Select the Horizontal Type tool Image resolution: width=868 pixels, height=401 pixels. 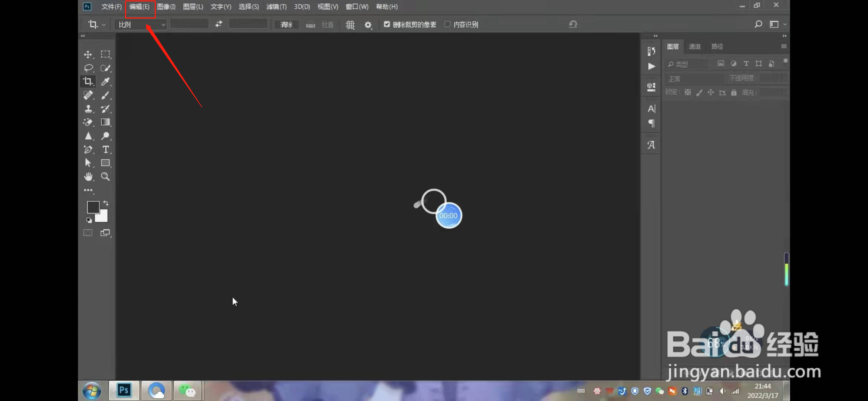pyautogui.click(x=105, y=150)
